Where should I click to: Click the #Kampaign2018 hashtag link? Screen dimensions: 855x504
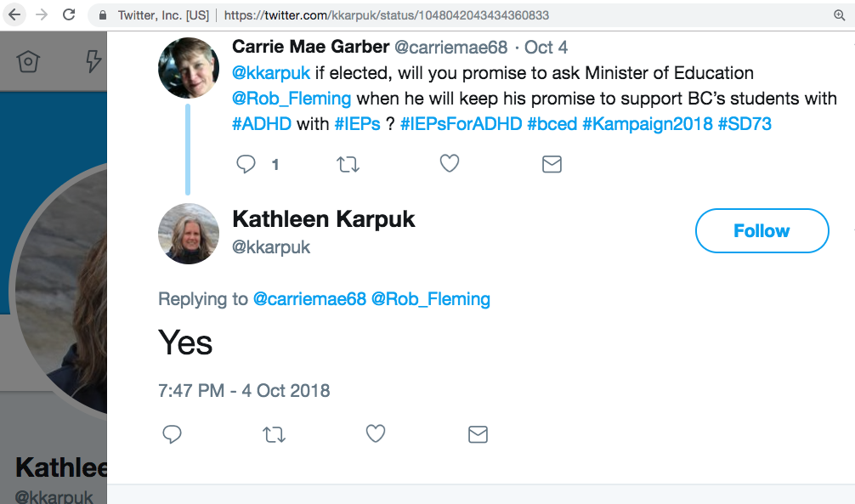point(647,124)
